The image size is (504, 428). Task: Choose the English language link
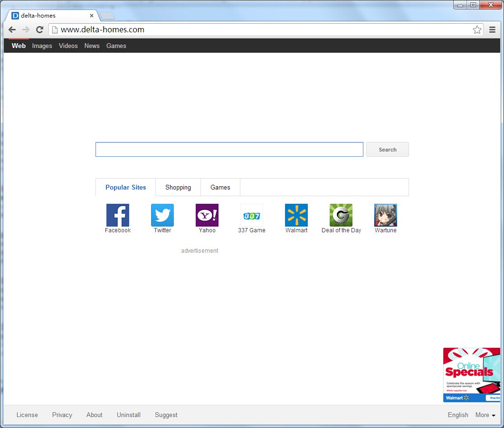pyautogui.click(x=458, y=415)
